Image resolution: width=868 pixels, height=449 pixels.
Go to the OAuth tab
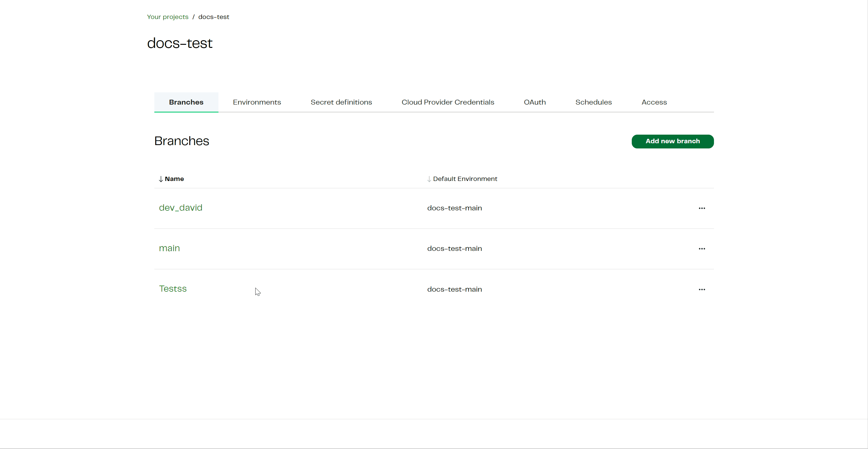(535, 102)
